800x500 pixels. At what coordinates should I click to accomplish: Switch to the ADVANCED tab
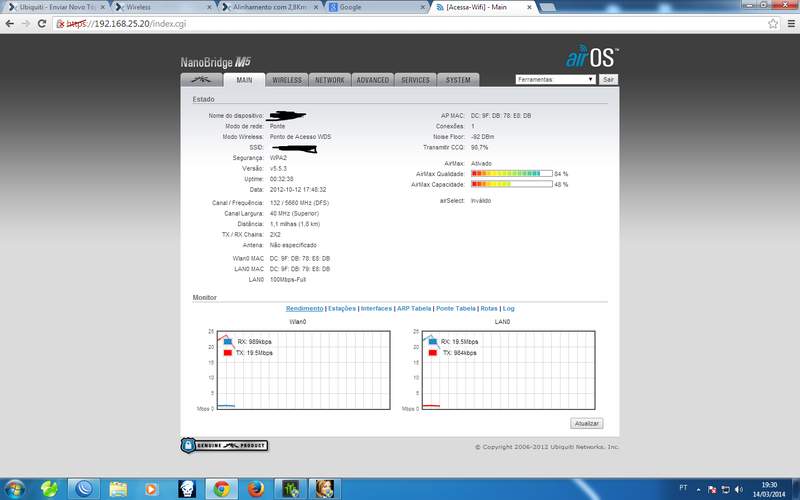[x=372, y=80]
